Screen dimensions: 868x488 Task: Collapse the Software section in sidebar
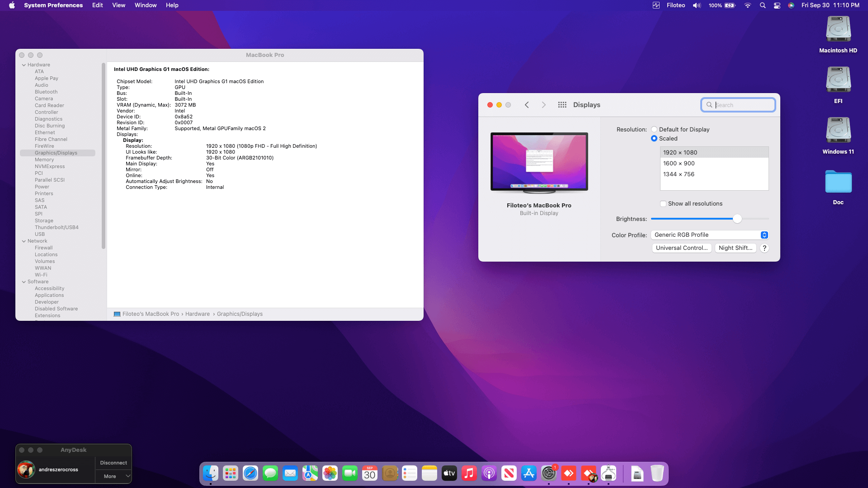[x=24, y=282]
